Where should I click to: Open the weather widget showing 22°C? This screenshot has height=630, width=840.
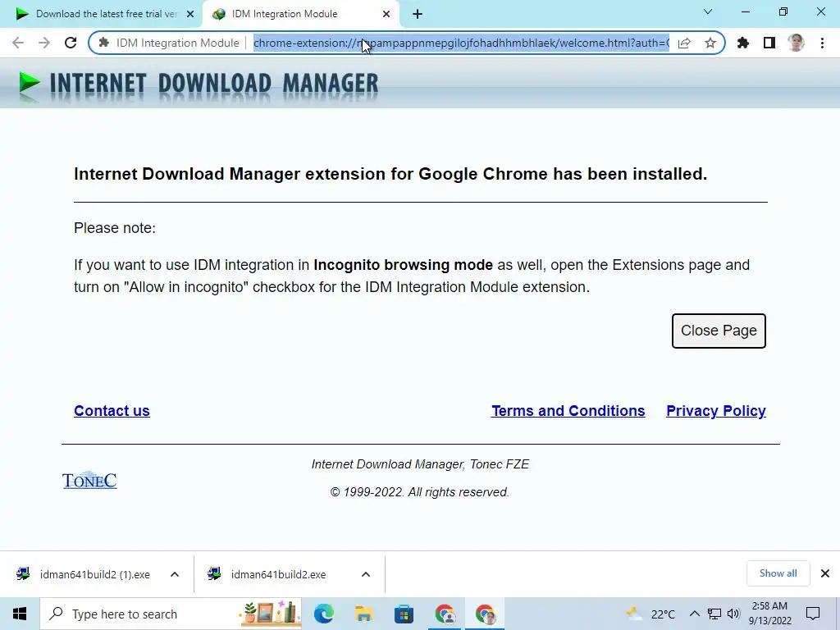point(651,614)
